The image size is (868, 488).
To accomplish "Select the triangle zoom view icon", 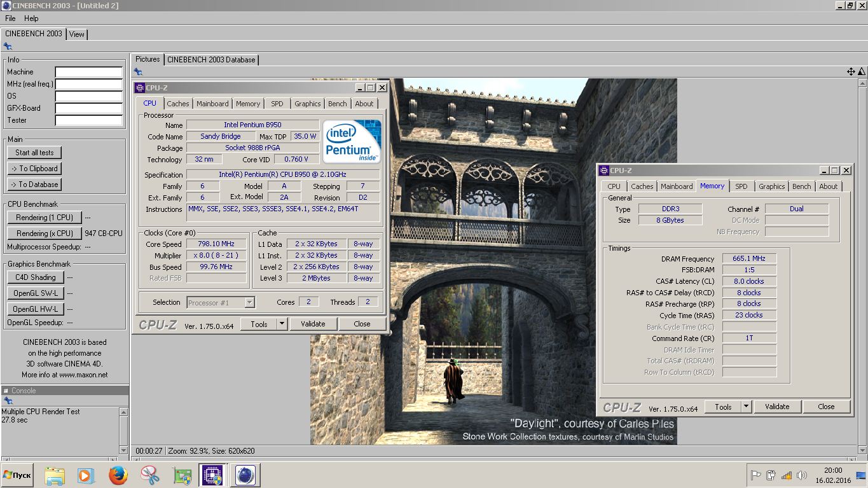I will click(862, 72).
